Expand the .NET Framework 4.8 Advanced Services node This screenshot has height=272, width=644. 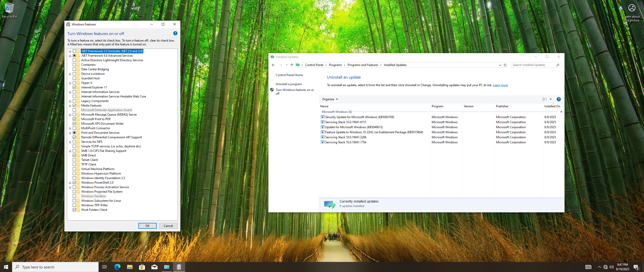[70, 56]
